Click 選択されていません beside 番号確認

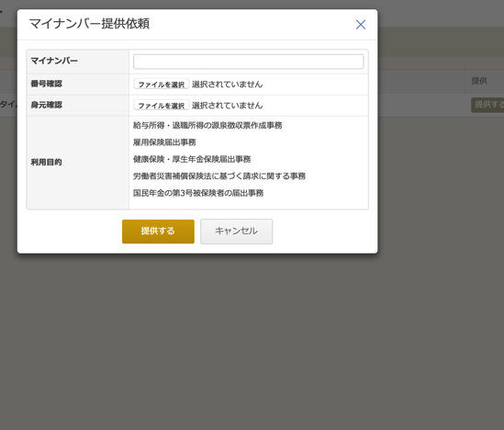(228, 85)
